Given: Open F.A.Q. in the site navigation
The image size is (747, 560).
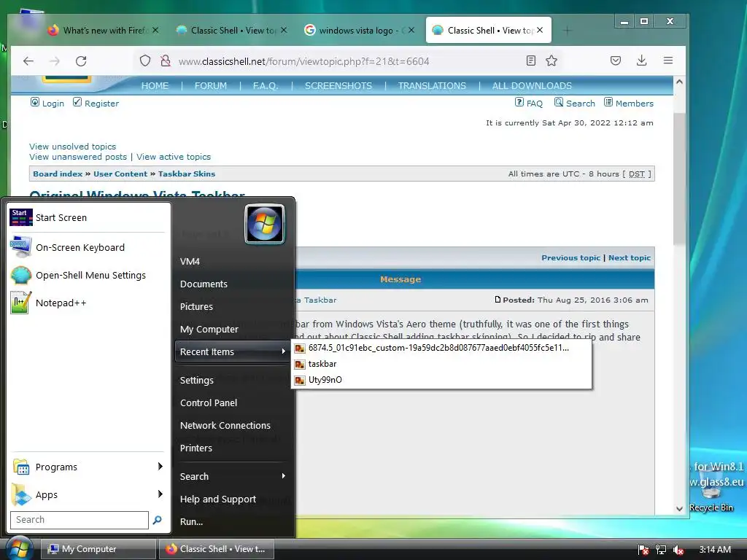Looking at the screenshot, I should [x=266, y=86].
